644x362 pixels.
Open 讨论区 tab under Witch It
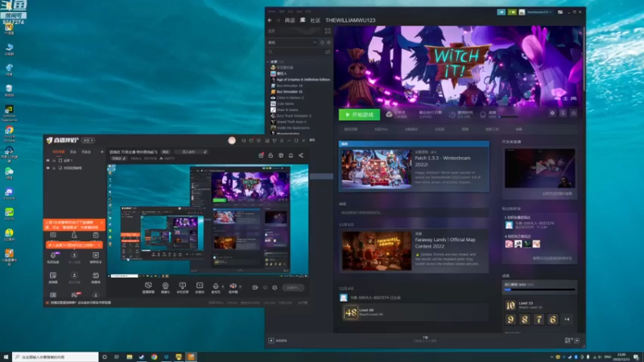pyautogui.click(x=440, y=130)
